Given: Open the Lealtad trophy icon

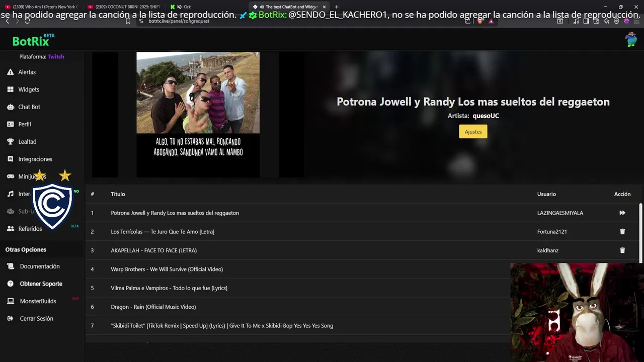Looking at the screenshot, I should point(10,142).
